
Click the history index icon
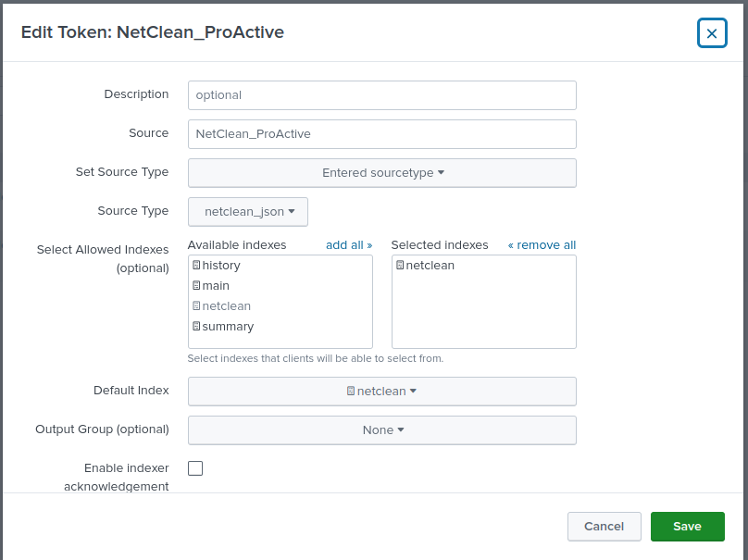196,265
